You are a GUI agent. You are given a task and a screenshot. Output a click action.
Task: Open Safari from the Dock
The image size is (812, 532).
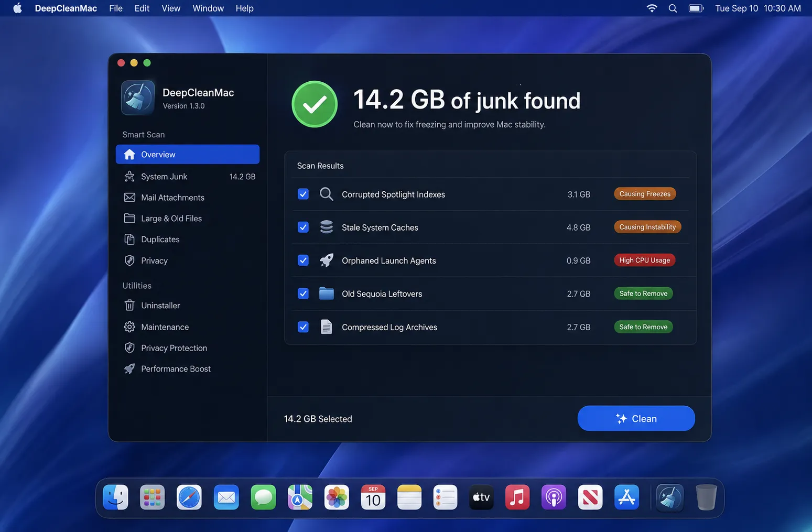189,497
